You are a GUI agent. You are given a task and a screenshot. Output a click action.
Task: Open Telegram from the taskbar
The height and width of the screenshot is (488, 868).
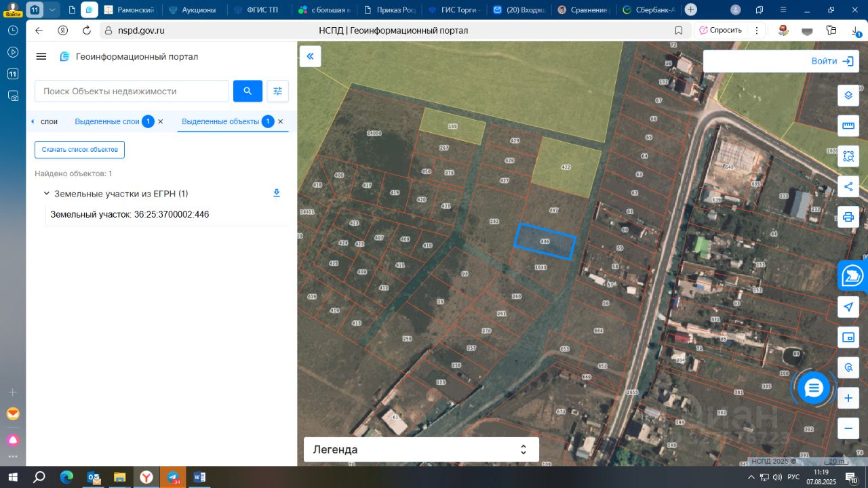[x=173, y=477]
